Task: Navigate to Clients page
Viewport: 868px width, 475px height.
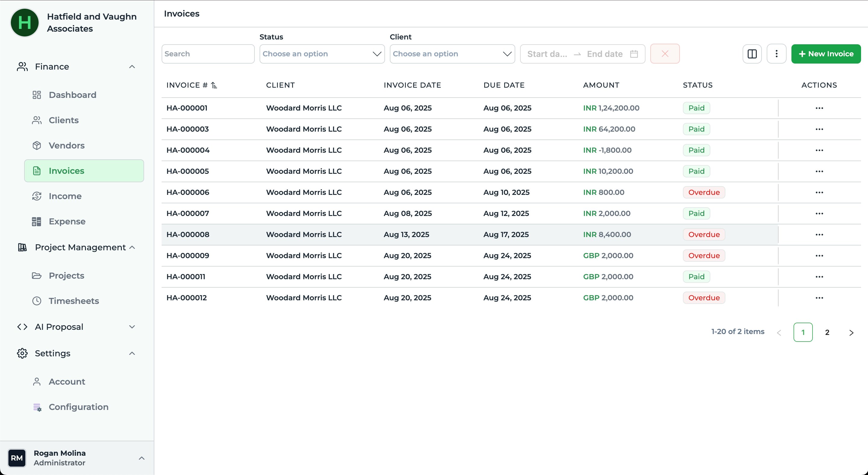Action: (84, 120)
